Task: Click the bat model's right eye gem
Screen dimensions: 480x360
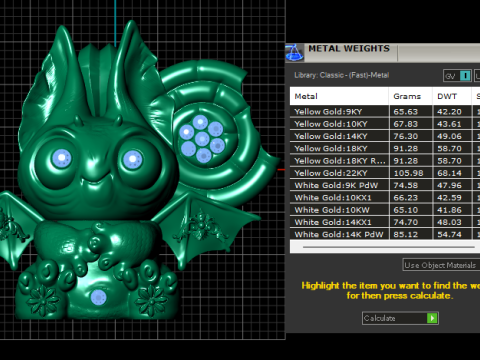Action: (x=133, y=159)
